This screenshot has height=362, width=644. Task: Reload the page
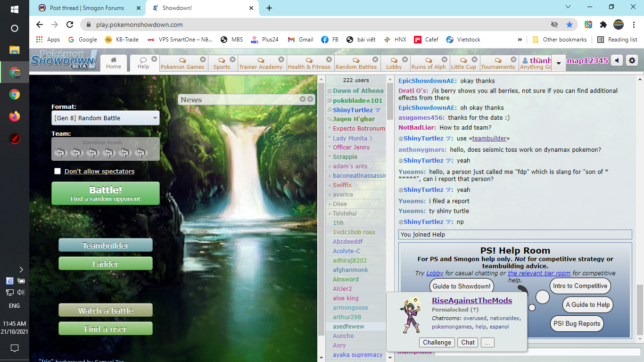(70, 25)
